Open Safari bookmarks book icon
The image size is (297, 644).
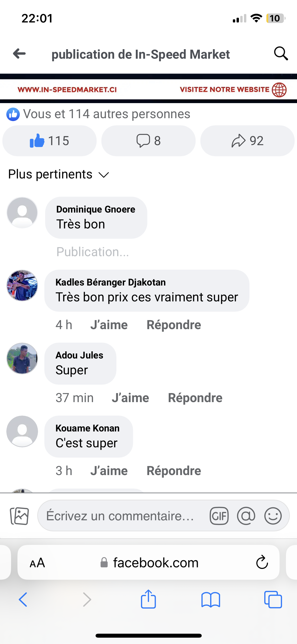[210, 599]
